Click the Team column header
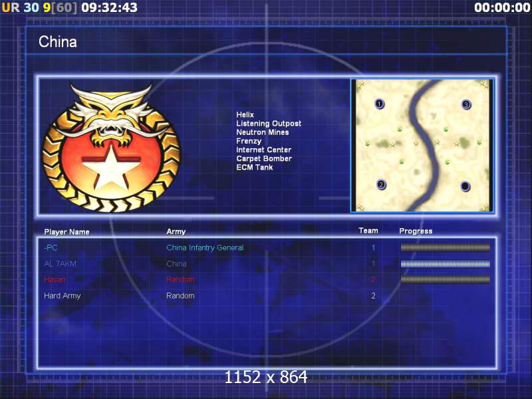Screen dimensions: 532x399 [368, 231]
